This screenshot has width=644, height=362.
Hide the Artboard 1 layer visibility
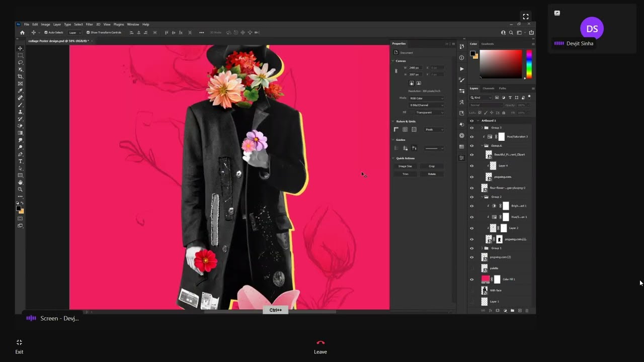point(471,121)
